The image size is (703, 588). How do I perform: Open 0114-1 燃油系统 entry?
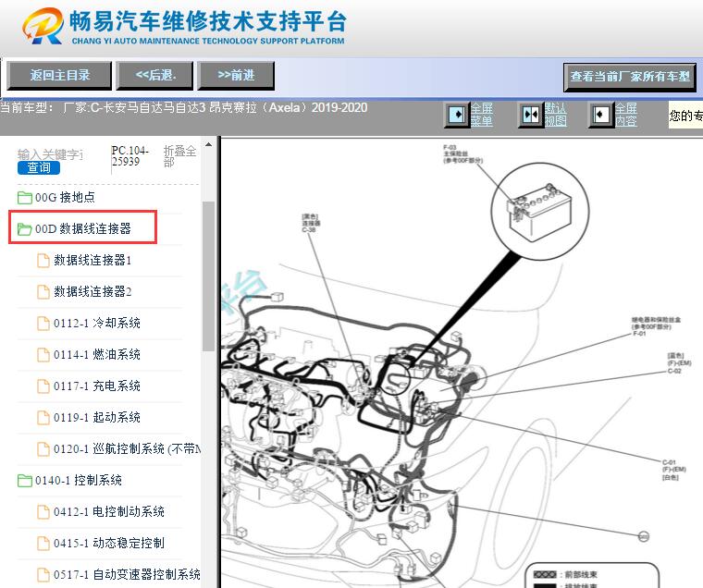[x=97, y=354]
